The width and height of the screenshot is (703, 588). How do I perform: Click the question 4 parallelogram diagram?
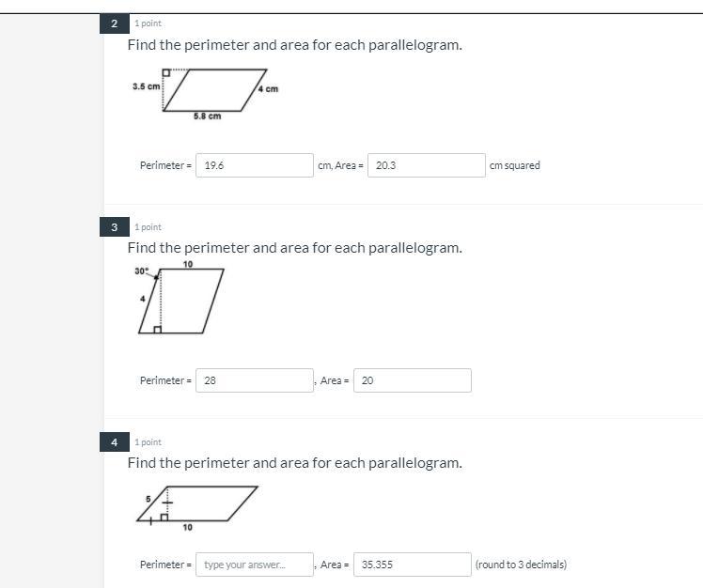[x=197, y=503]
